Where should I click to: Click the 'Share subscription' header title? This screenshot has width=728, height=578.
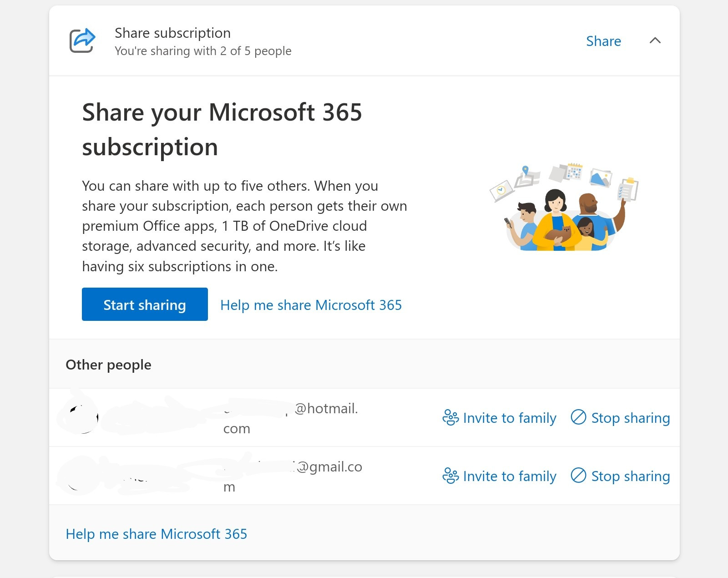[172, 33]
